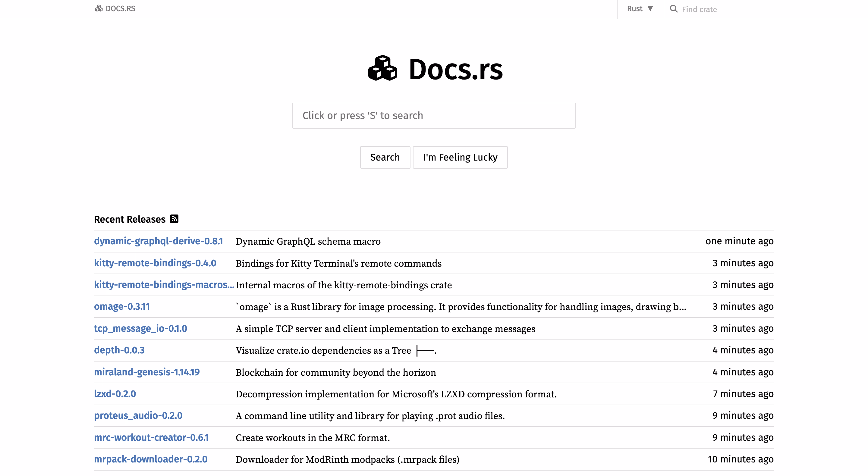Viewport: 868px width, 476px height.
Task: Open mrc-workout-creator-0.6.1 crate link
Action: point(151,438)
